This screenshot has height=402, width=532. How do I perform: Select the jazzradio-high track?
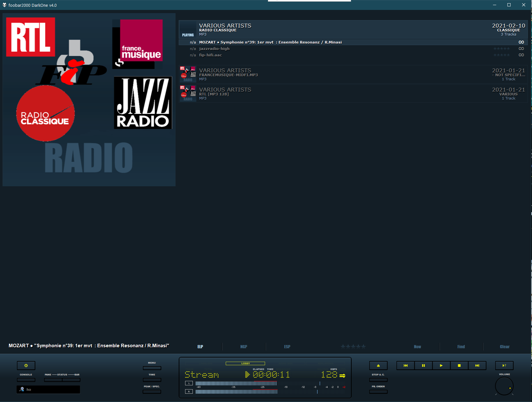click(x=353, y=49)
